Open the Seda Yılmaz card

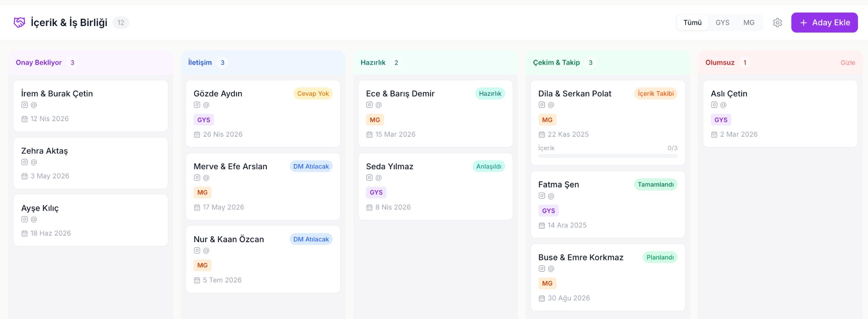click(x=435, y=187)
